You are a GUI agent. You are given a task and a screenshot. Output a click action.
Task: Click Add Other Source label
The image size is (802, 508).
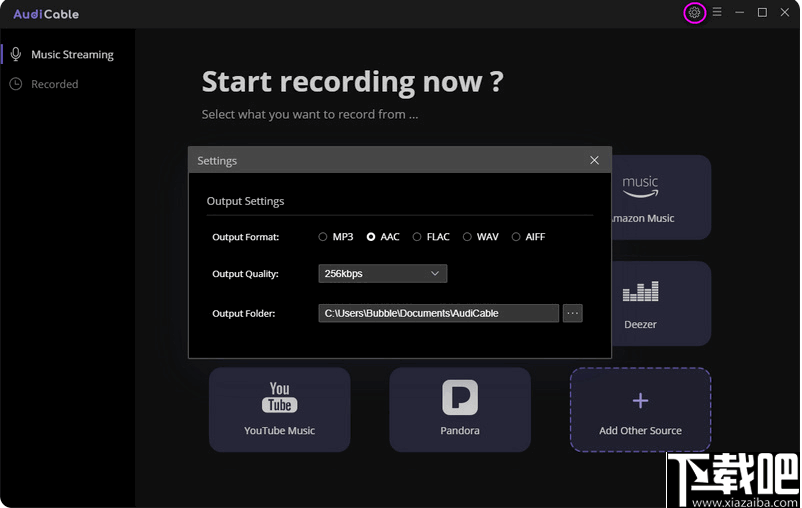point(640,431)
